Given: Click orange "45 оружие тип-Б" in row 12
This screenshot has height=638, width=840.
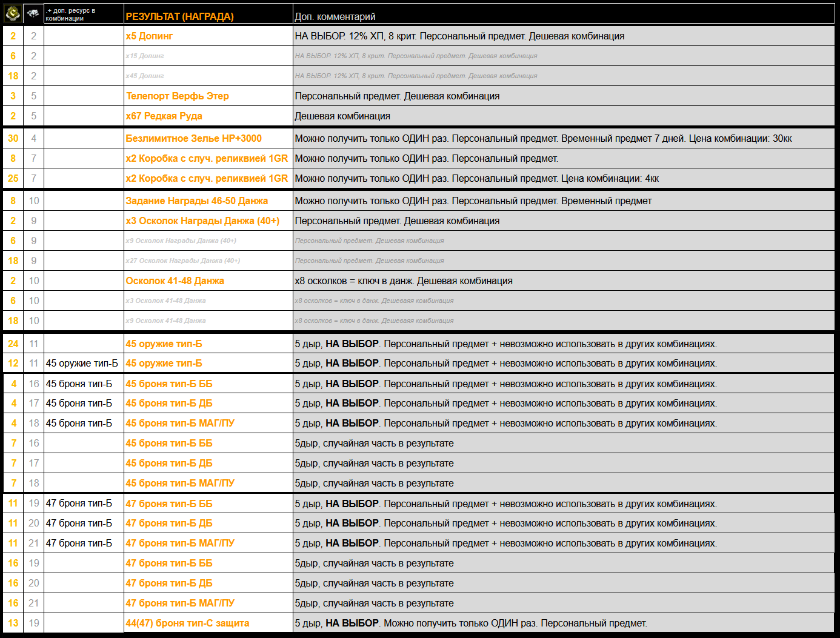Looking at the screenshot, I should click(164, 363).
